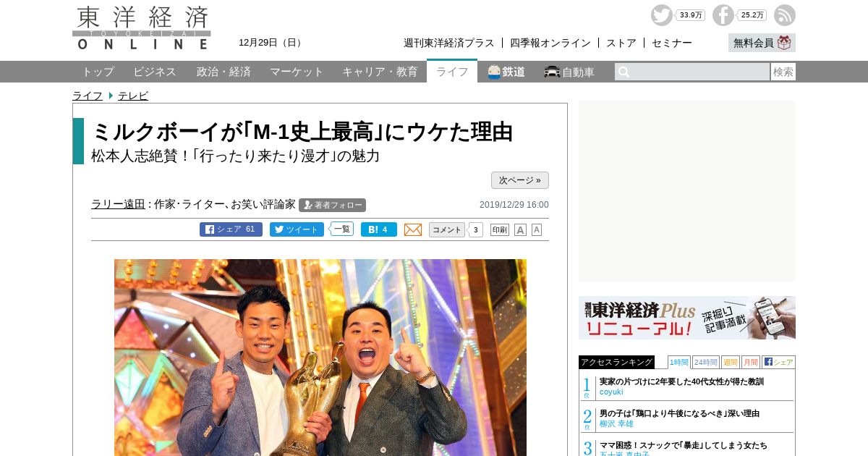
Task: Open the Milk Boy article photo
Action: 320,358
